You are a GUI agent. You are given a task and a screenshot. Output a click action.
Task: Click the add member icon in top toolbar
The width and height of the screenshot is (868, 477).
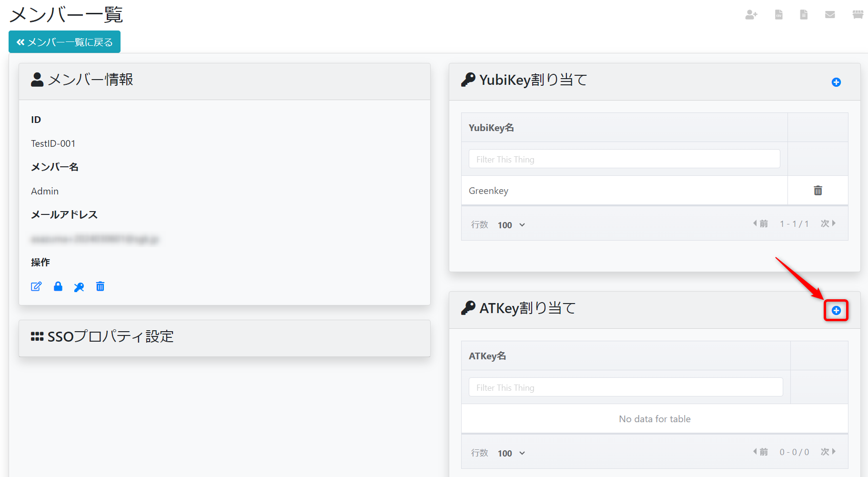point(751,15)
